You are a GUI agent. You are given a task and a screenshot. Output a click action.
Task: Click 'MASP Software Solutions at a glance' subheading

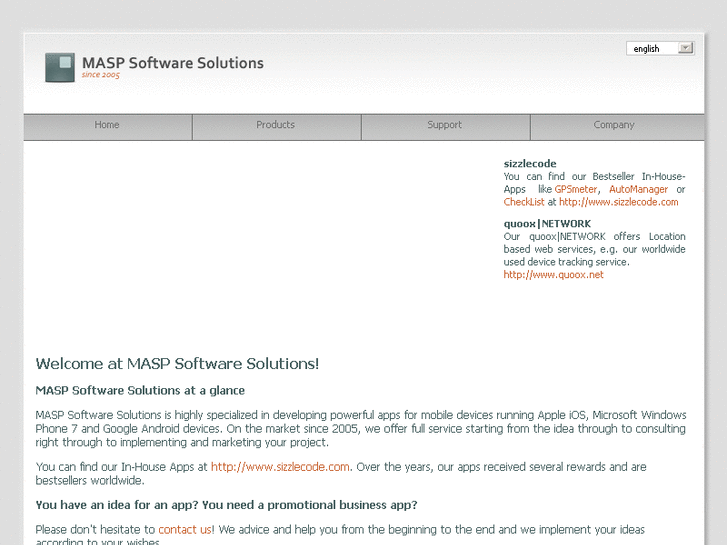(x=140, y=391)
